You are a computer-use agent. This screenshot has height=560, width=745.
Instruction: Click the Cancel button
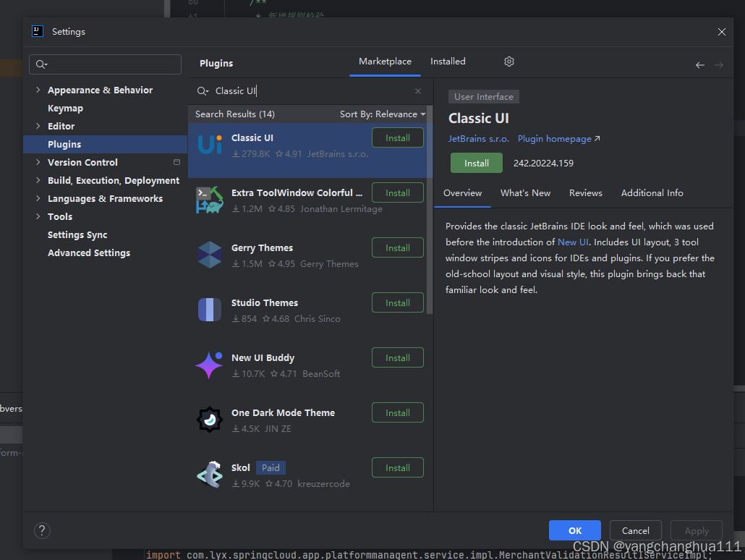635,530
